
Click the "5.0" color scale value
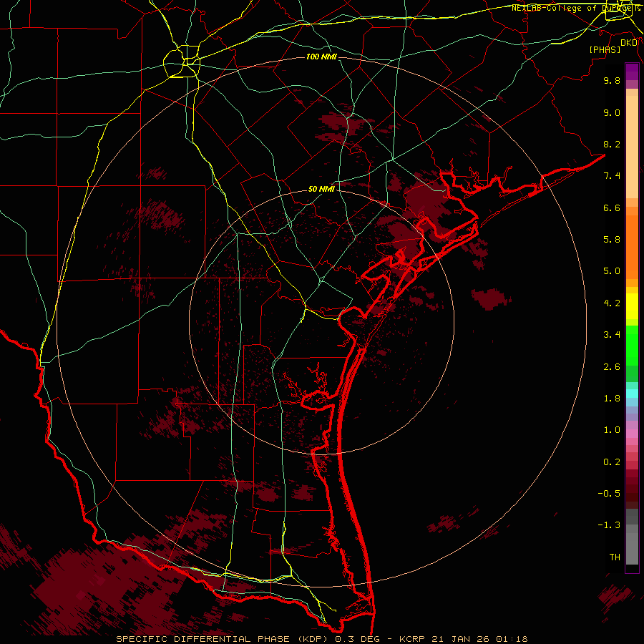point(612,271)
